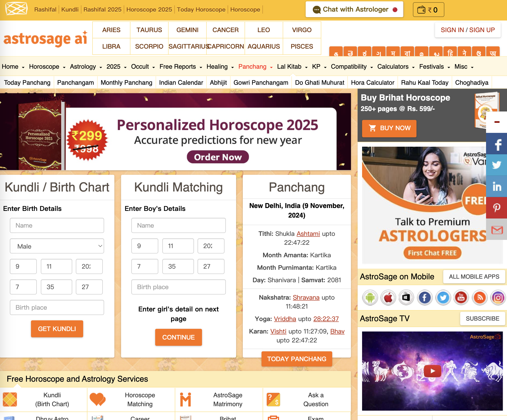Click Birth place field in Kundli Matching
Screen dimensions: 507x420
pyautogui.click(x=178, y=287)
